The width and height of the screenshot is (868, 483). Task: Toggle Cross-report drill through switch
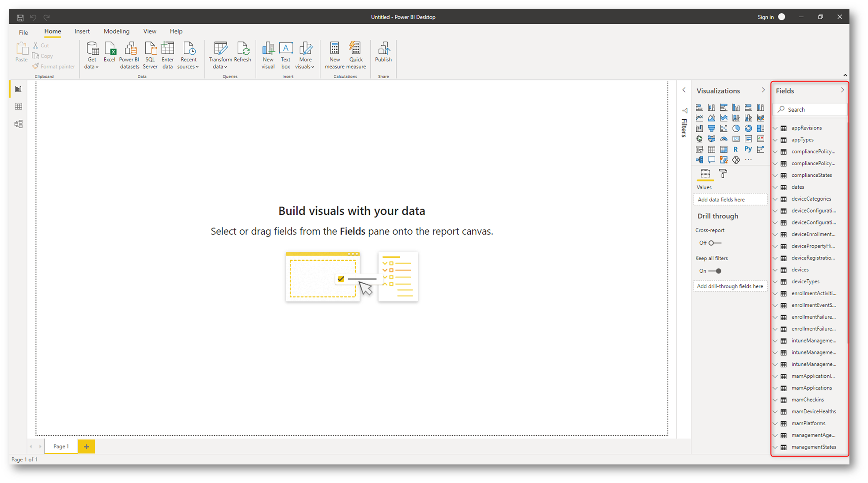[x=715, y=243]
